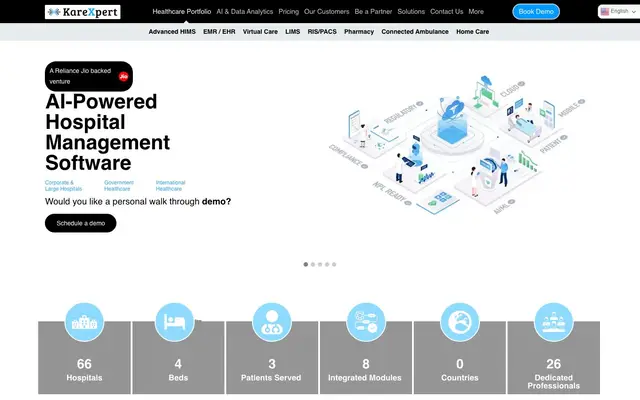Viewport: 640px width, 400px height.
Task: Click the walk through demo question text
Action: click(x=138, y=202)
